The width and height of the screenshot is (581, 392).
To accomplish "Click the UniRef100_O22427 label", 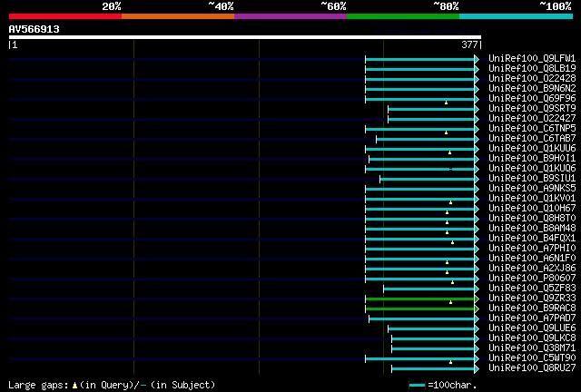I will [532, 118].
